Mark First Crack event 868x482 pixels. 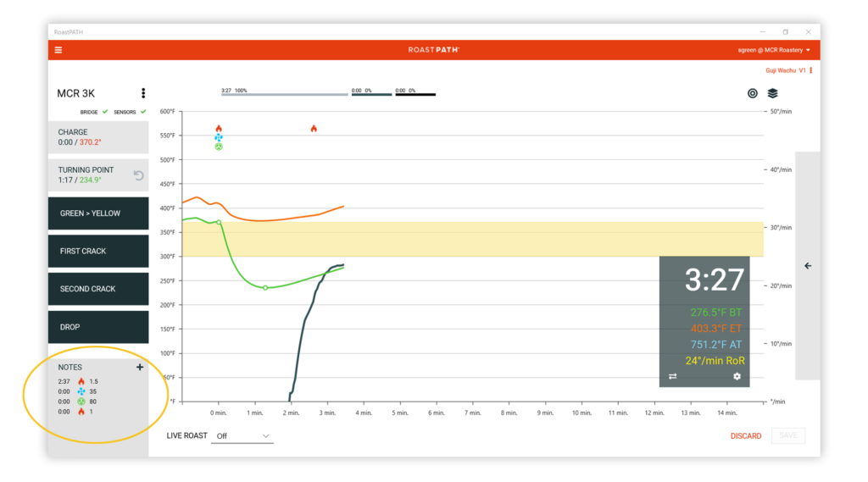click(x=98, y=252)
